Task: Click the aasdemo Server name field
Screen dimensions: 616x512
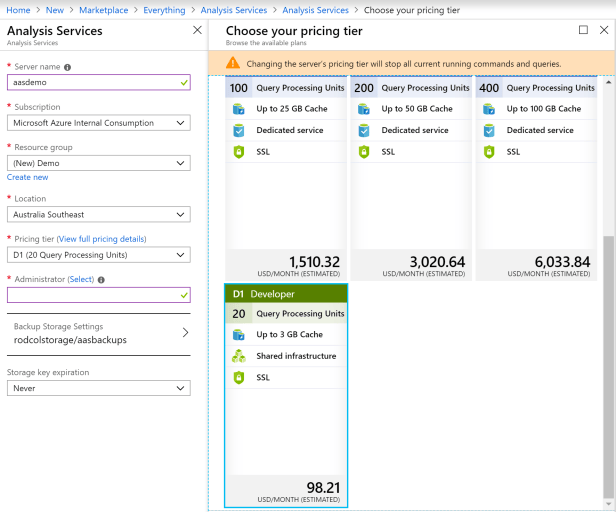Action: [x=99, y=83]
